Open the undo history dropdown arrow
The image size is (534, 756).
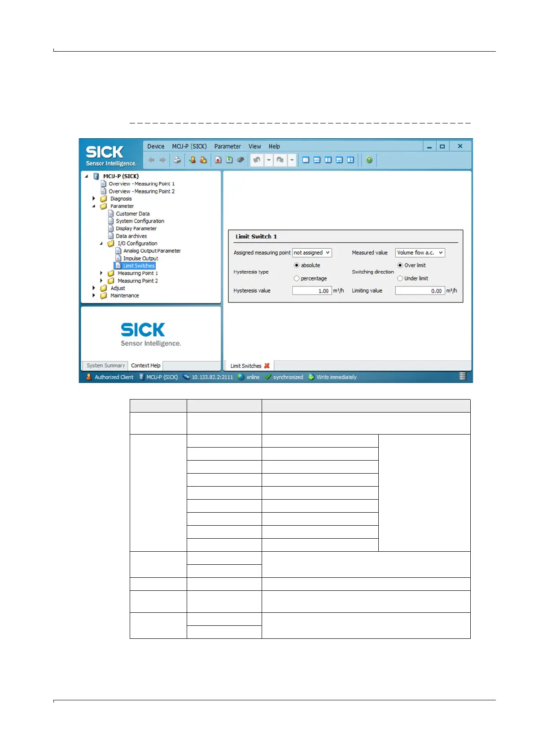point(268,160)
